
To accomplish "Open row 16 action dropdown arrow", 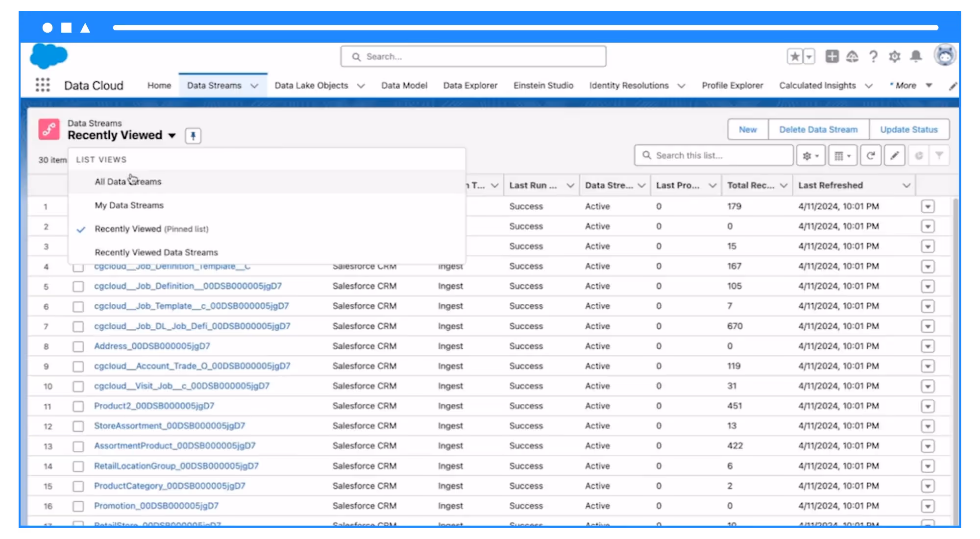I will [x=928, y=506].
